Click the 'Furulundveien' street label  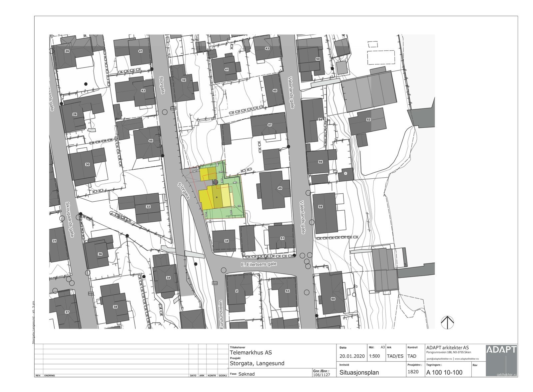tap(221, 314)
